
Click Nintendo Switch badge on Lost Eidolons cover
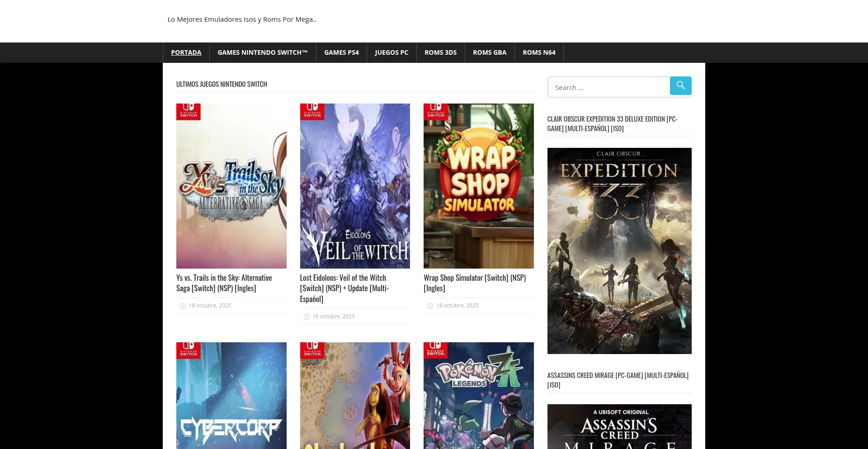[312, 111]
